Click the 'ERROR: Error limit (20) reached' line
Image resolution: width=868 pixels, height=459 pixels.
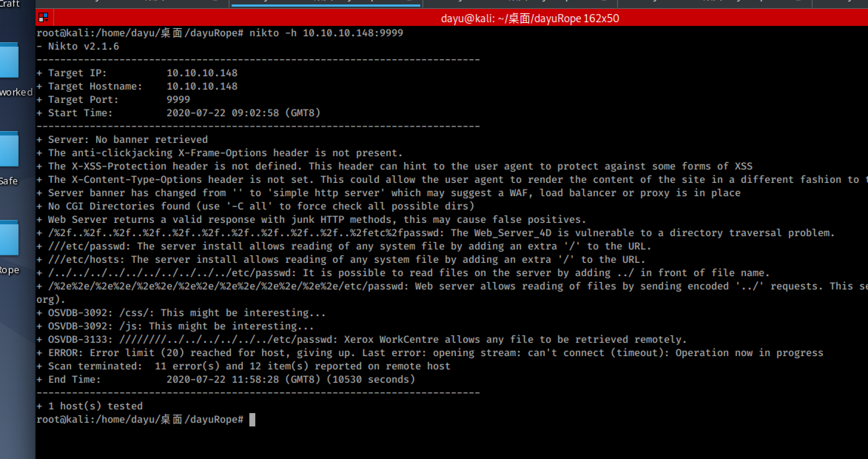click(x=430, y=353)
